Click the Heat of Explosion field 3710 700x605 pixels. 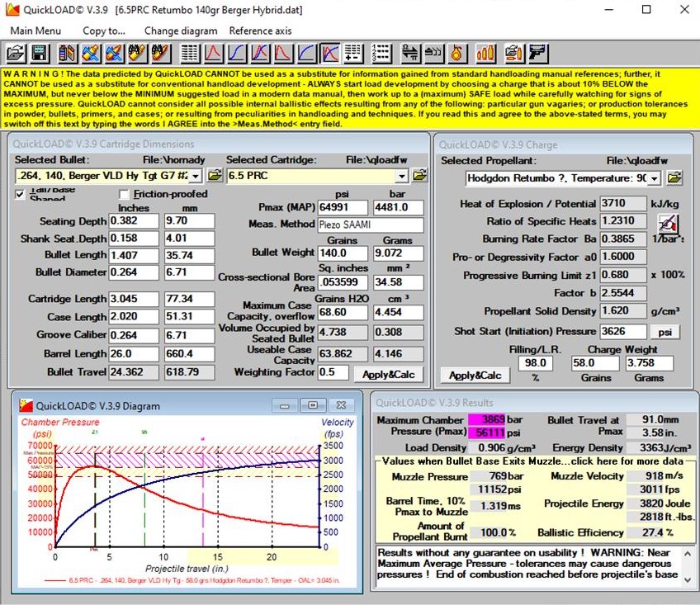coord(623,203)
